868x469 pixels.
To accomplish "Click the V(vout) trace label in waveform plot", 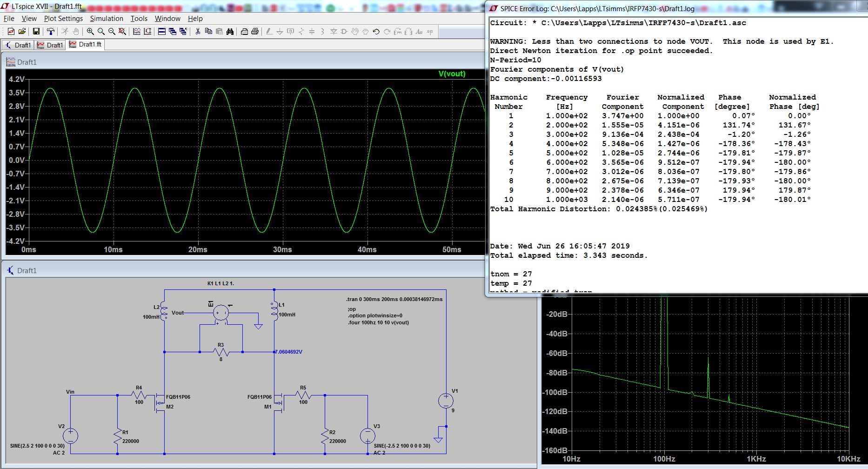I will [x=452, y=74].
